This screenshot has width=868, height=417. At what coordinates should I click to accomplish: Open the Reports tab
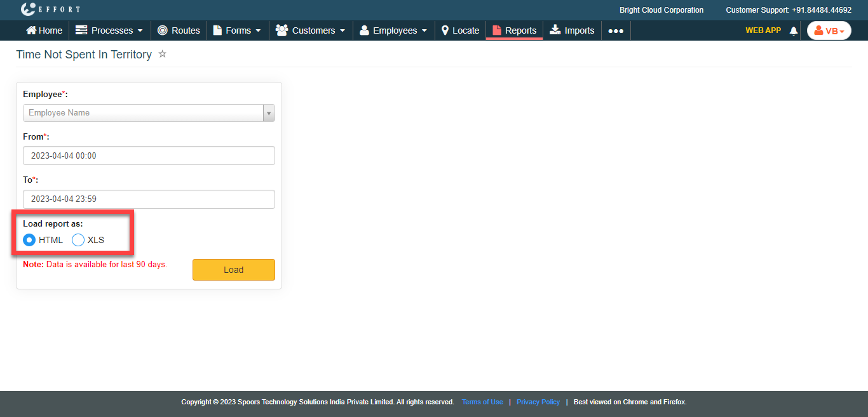514,30
